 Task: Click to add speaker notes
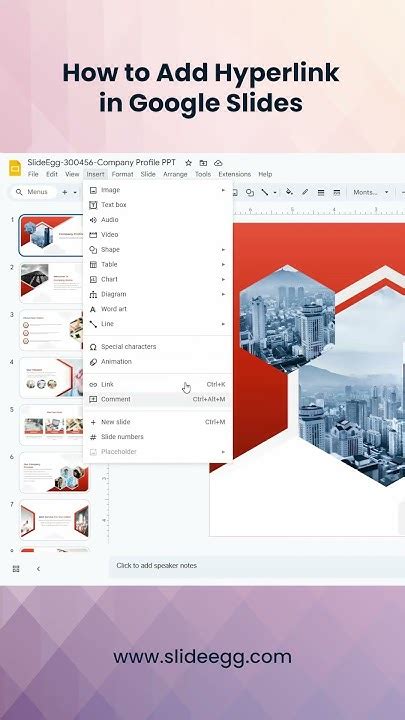click(x=257, y=566)
